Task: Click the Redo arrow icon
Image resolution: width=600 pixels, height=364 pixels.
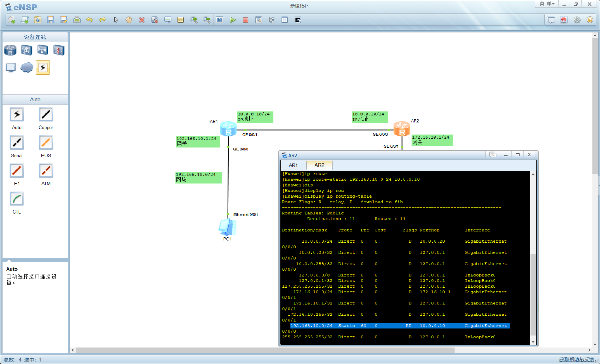Action: pos(102,20)
